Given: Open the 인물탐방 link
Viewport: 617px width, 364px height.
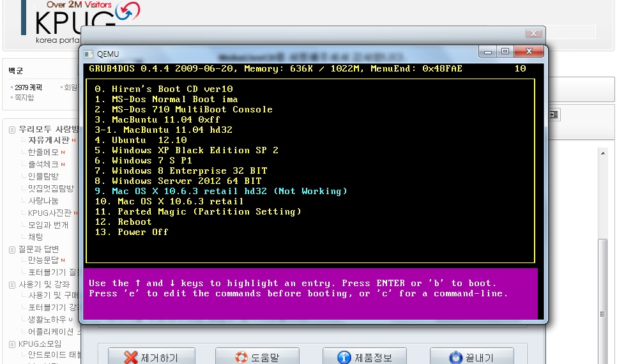Looking at the screenshot, I should [x=43, y=176].
